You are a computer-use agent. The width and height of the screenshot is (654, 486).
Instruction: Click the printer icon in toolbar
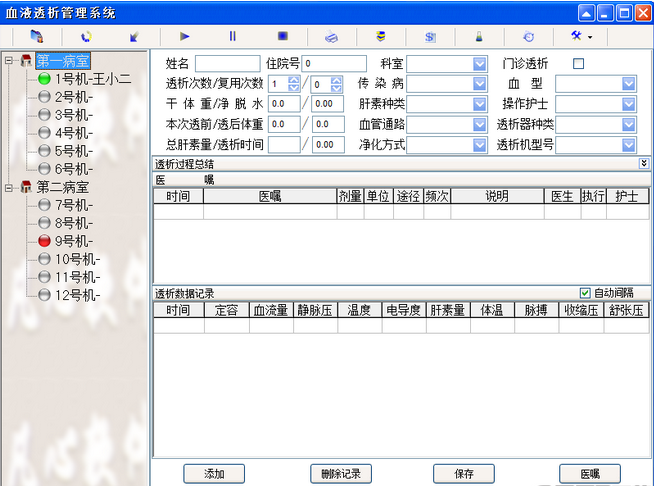click(332, 37)
